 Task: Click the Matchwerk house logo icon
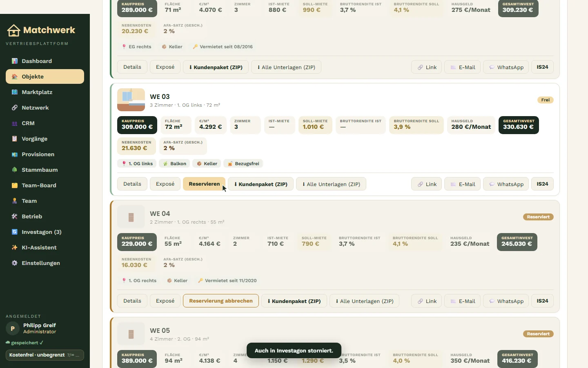13,30
